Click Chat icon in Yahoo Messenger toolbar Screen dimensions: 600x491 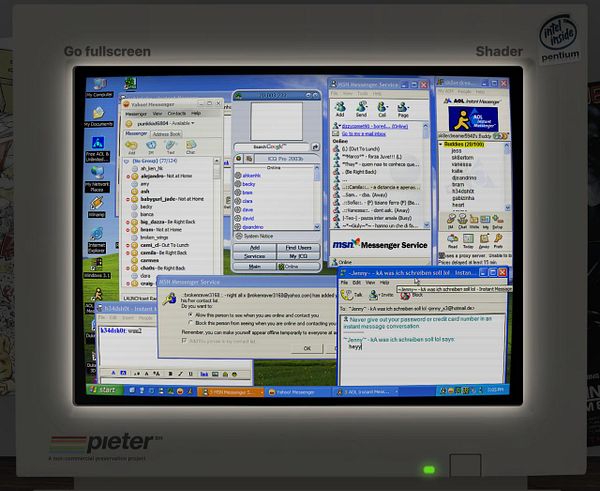point(191,146)
